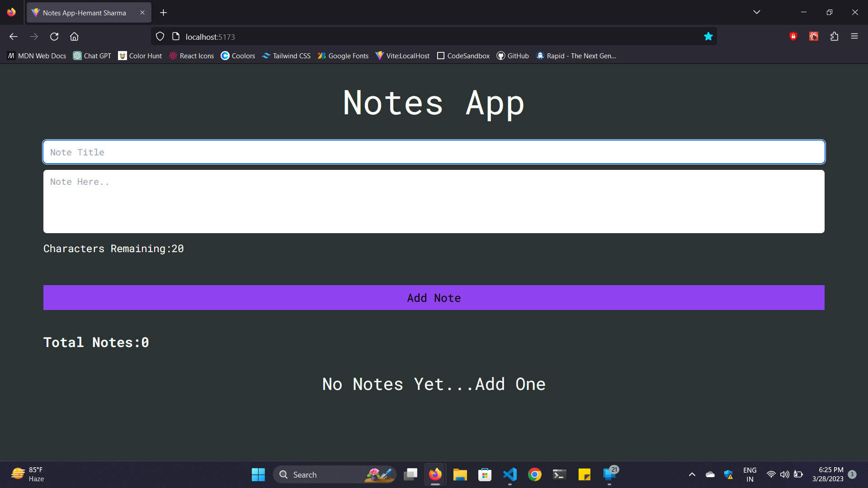Open the Windows Start menu
868x488 pixels.
coord(258,474)
